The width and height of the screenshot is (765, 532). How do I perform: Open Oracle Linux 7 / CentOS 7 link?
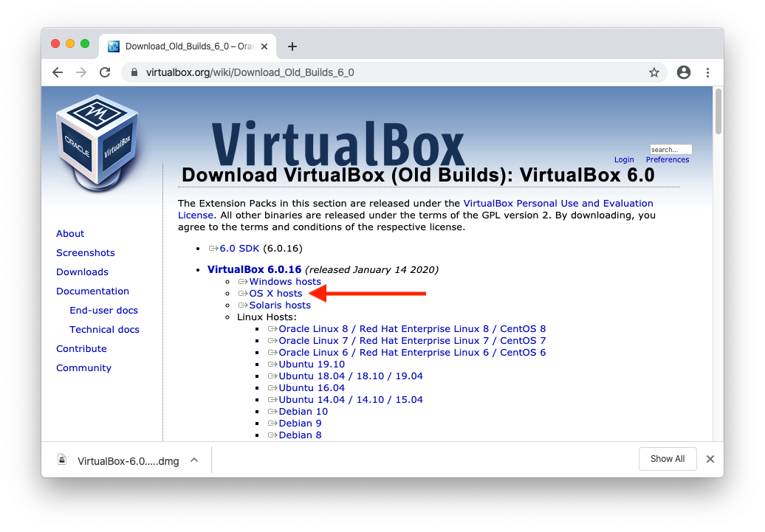click(412, 340)
